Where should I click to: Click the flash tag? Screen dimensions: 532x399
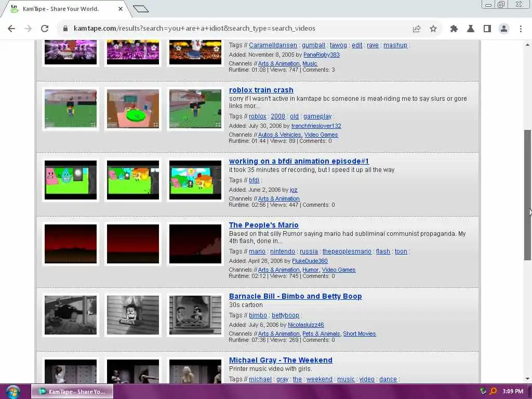(x=383, y=251)
